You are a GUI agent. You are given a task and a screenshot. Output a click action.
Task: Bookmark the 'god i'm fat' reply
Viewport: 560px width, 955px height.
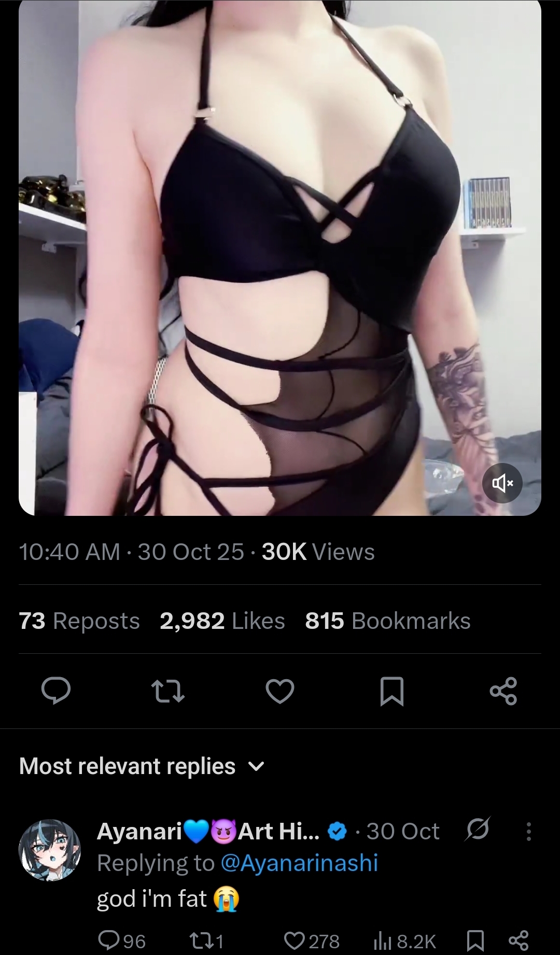point(475,940)
